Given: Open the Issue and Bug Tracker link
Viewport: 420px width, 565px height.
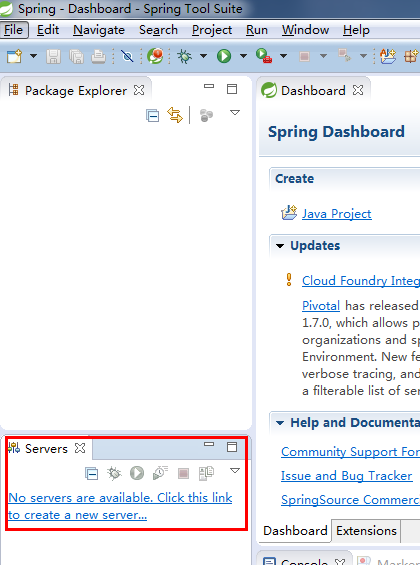Looking at the screenshot, I should tap(347, 476).
